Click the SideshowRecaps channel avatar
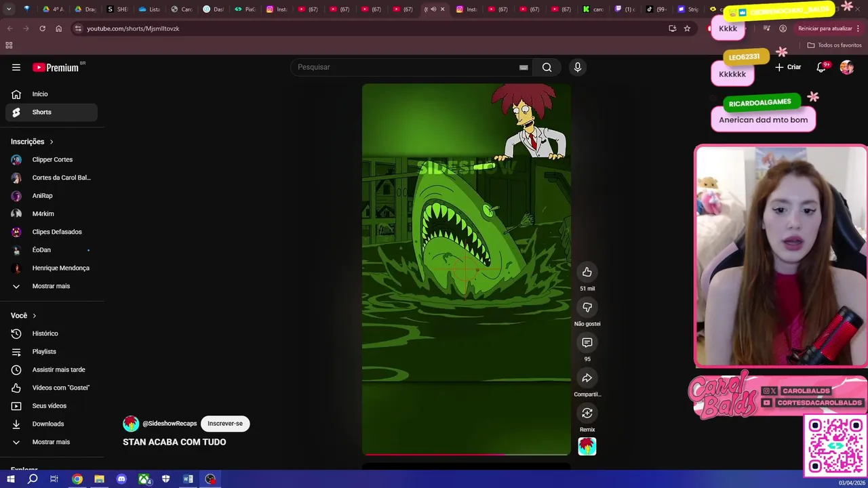868x488 pixels. tap(131, 424)
